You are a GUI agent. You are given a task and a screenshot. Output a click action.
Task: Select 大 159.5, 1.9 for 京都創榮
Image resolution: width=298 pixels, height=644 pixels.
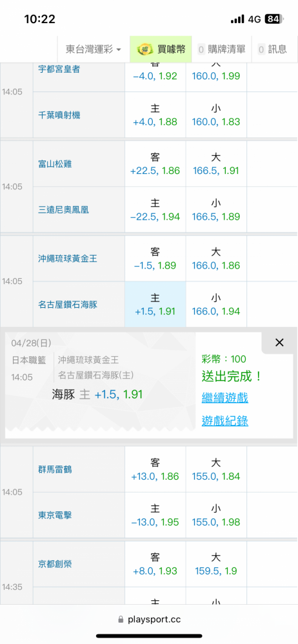pos(216,564)
